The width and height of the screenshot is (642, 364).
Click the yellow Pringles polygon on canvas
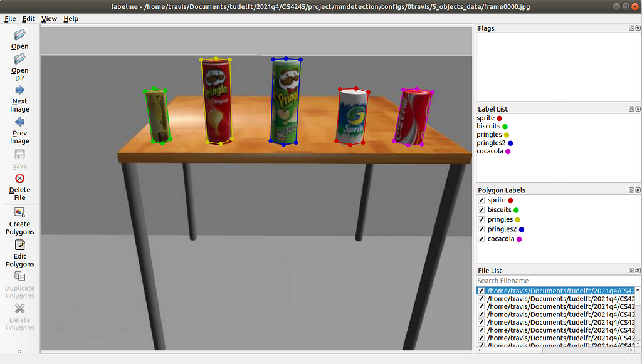(217, 101)
